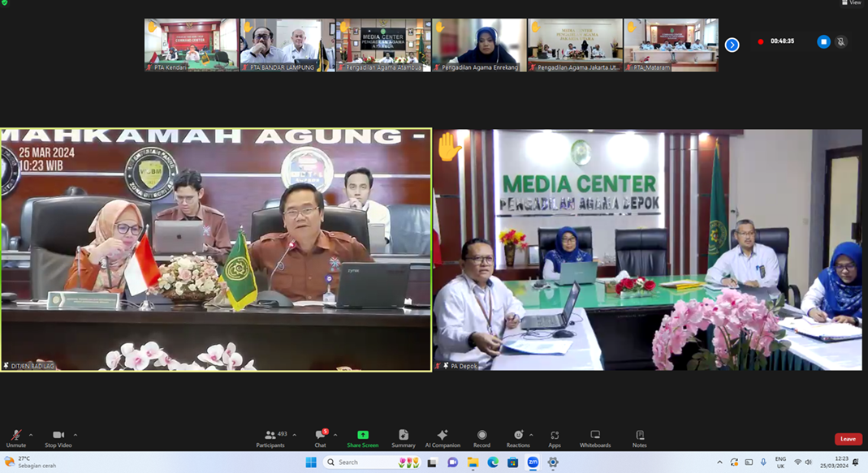The image size is (868, 473).
Task: Show hidden system tray icons
Action: pyautogui.click(x=719, y=462)
